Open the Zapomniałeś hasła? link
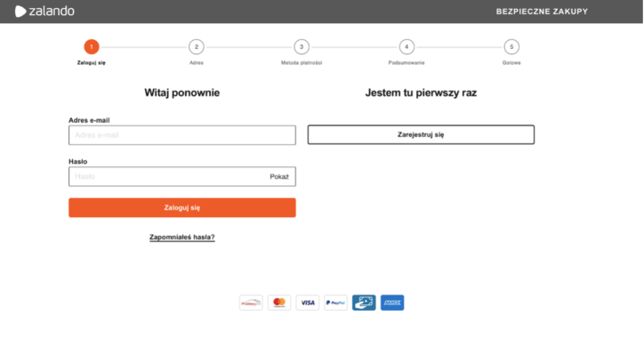644x356 pixels. (x=182, y=238)
